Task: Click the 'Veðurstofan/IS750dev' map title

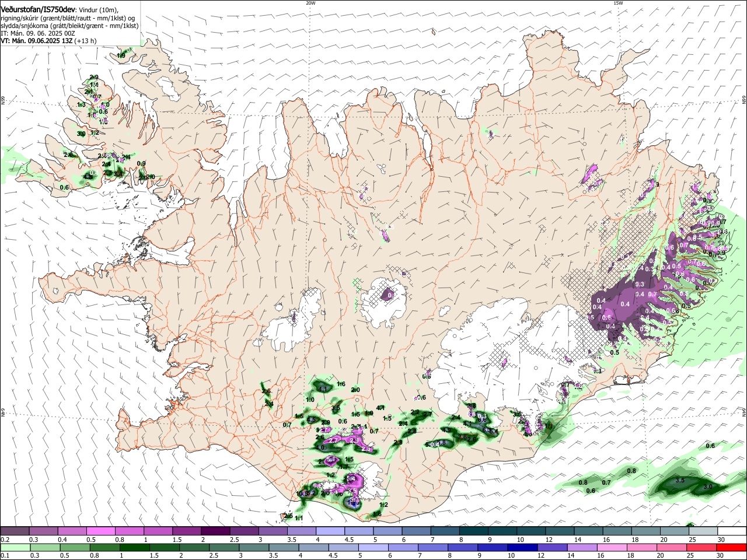Action: pos(38,9)
